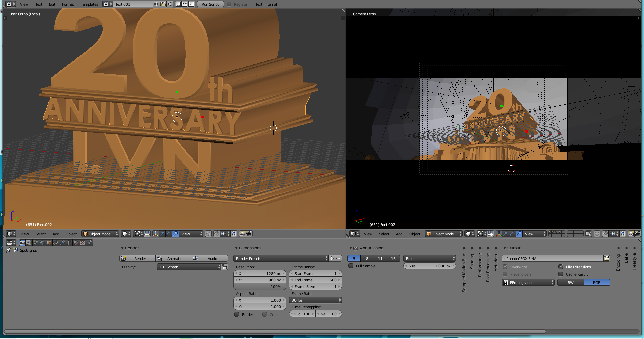
Task: Toggle word wrap in the text editor
Action: pos(185,4)
